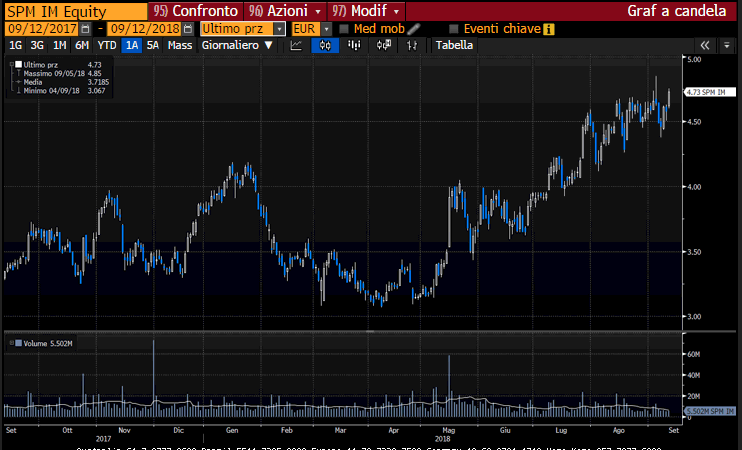
Task: Click the Eventi chiave info icon
Action: click(548, 28)
